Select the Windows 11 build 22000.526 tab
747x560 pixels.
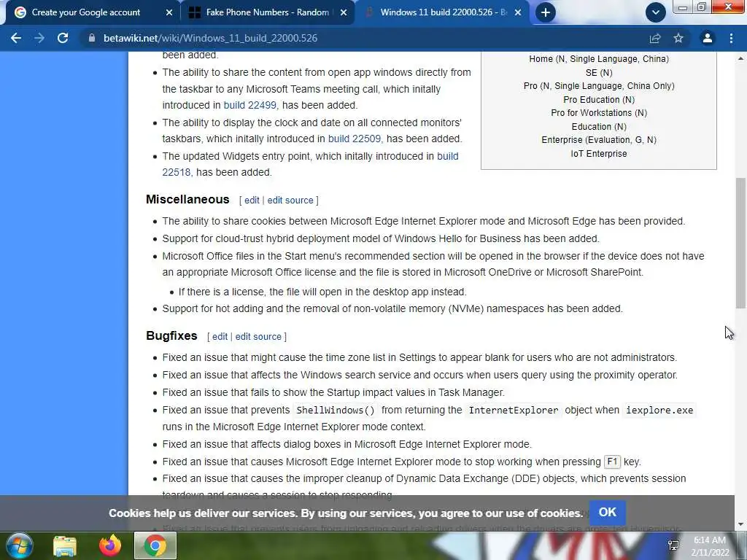(x=443, y=12)
